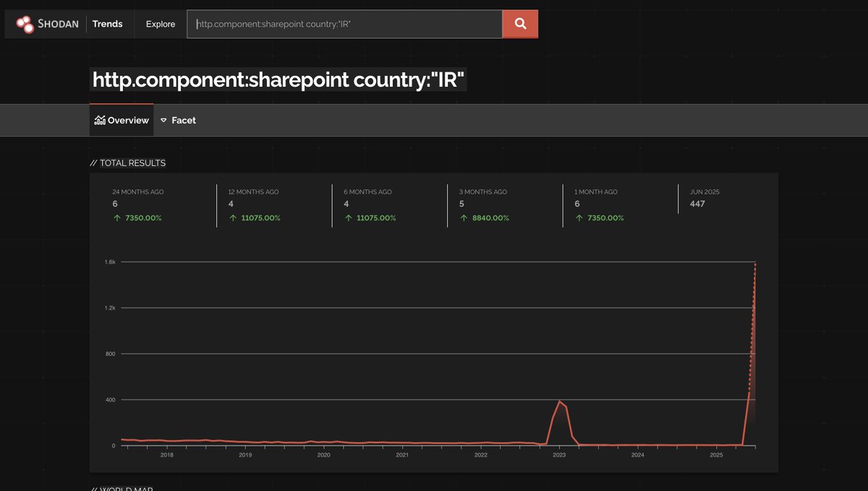Click the 800 y-axis label

click(x=111, y=354)
